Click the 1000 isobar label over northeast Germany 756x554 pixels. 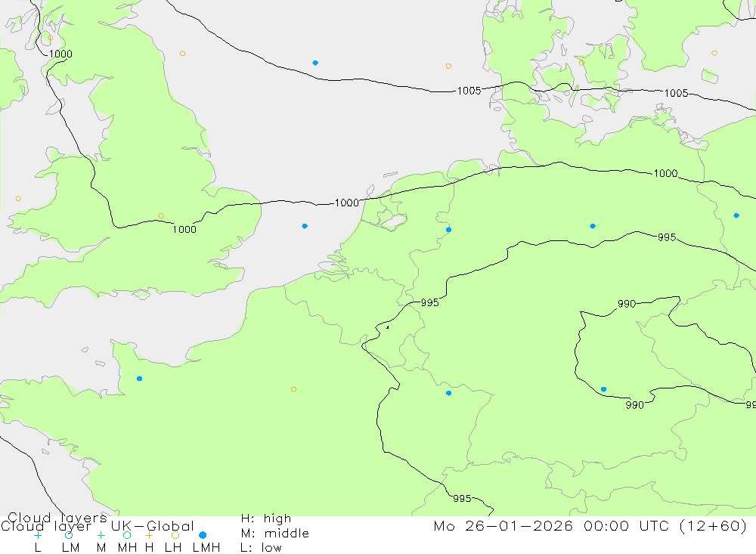(x=665, y=173)
